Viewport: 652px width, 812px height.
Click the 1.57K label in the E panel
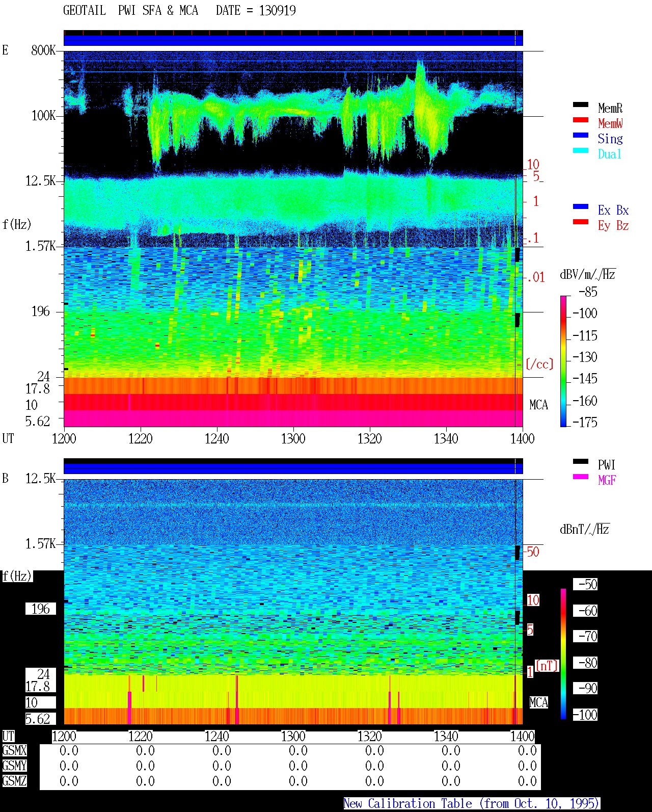point(41,246)
